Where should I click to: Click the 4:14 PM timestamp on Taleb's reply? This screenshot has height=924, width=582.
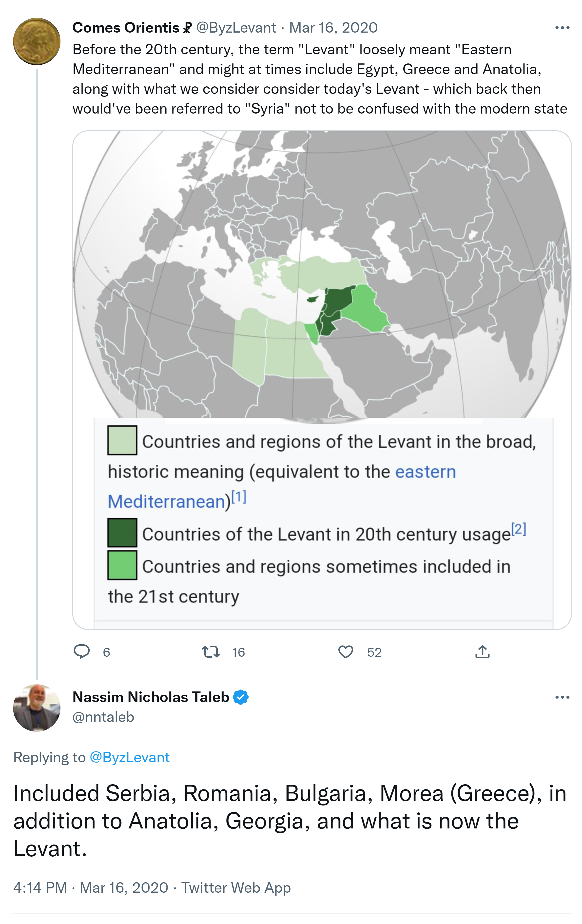click(40, 887)
